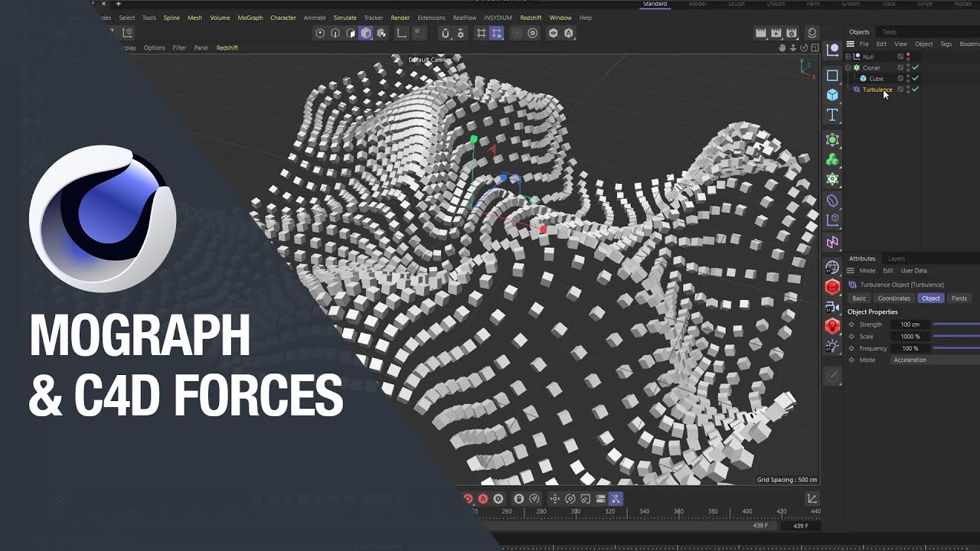Open the INSYDIUM menu
The image size is (980, 551).
[498, 18]
